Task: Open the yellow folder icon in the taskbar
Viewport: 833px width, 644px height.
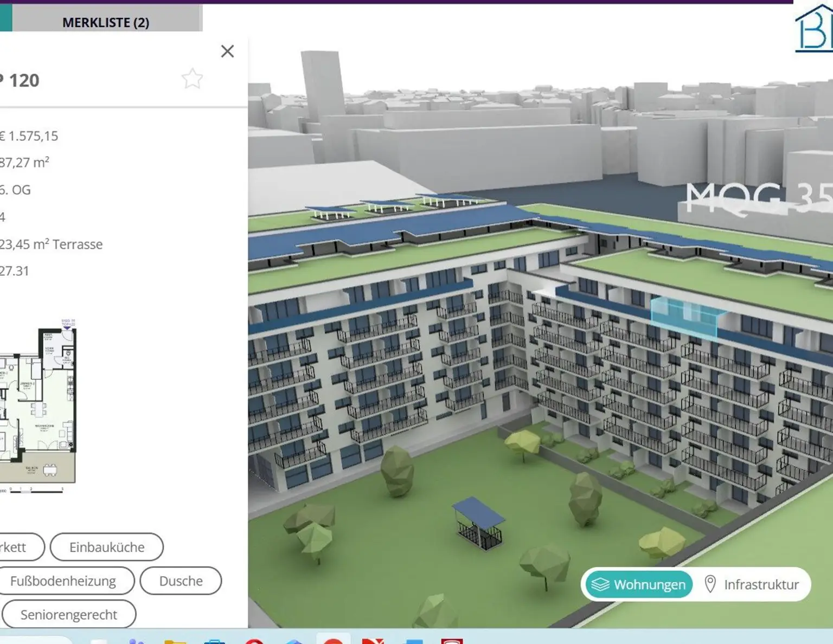Action: pos(175,642)
